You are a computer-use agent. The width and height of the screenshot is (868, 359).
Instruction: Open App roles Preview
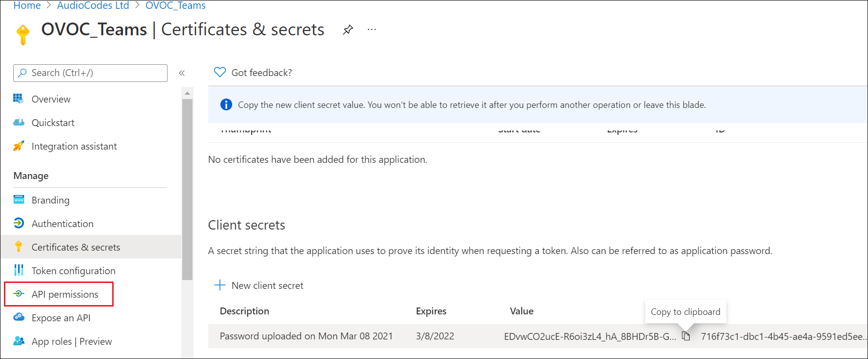[x=72, y=341]
